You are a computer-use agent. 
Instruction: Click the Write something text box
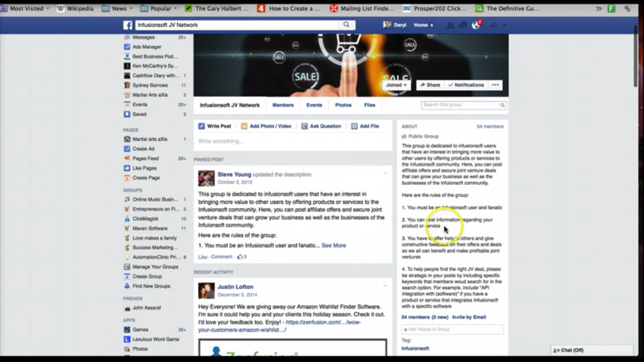293,141
